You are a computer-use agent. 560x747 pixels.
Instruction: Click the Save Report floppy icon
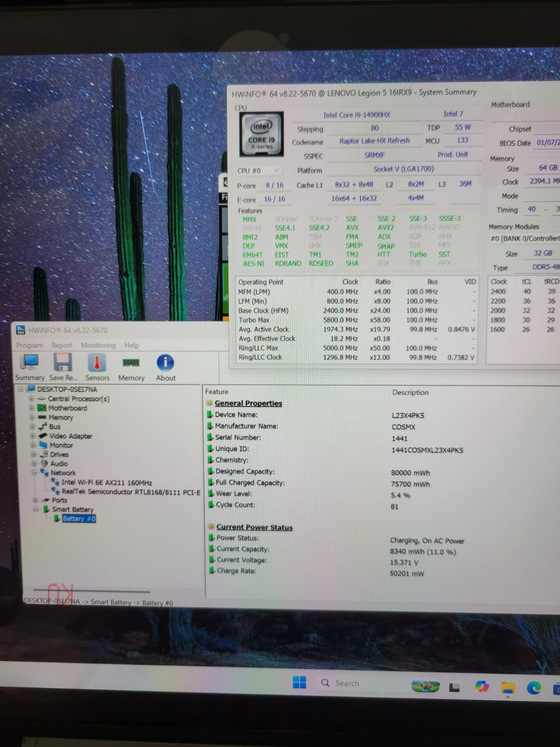(x=63, y=367)
